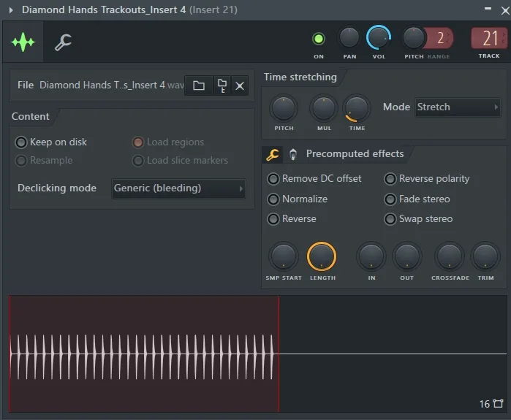Click the Precomputed effects heading text

tap(355, 153)
